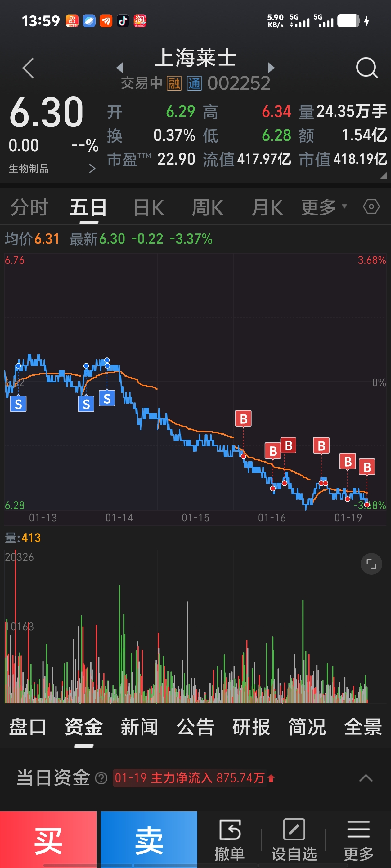Open the 公告 tab

[195, 727]
